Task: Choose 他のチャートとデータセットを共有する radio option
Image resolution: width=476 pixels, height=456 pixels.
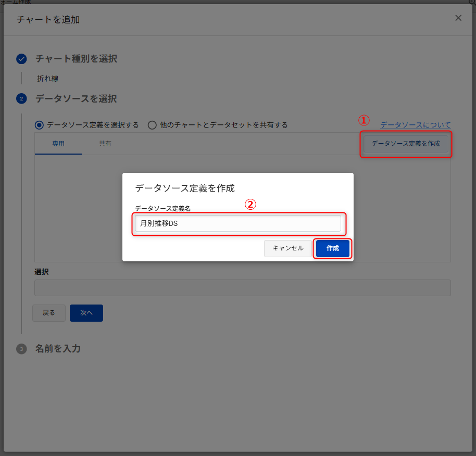Action: (x=152, y=125)
